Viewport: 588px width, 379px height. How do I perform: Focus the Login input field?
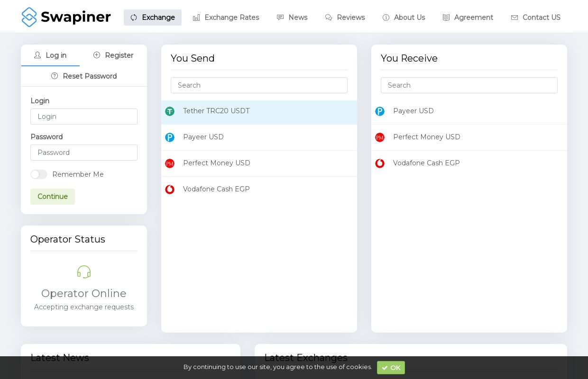click(84, 117)
